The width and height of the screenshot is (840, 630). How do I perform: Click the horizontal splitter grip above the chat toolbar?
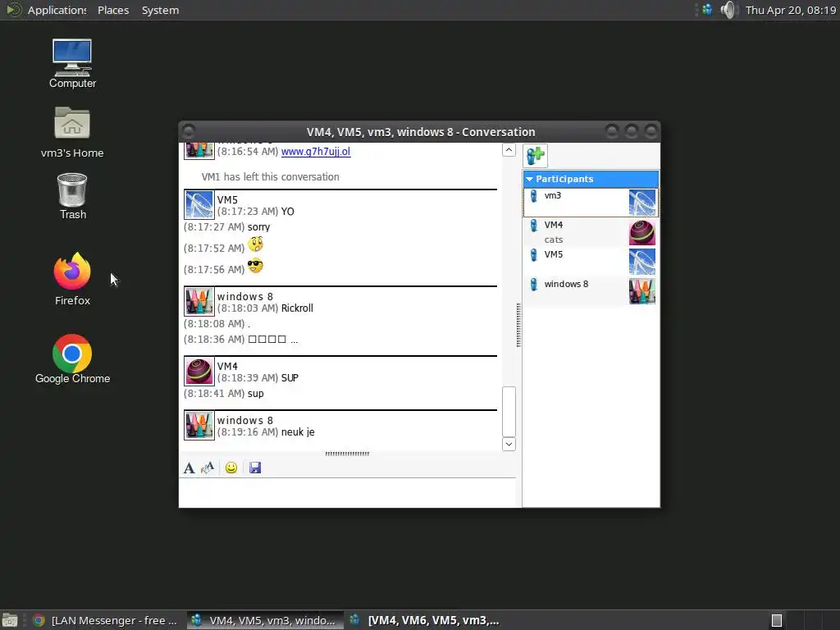click(x=347, y=454)
